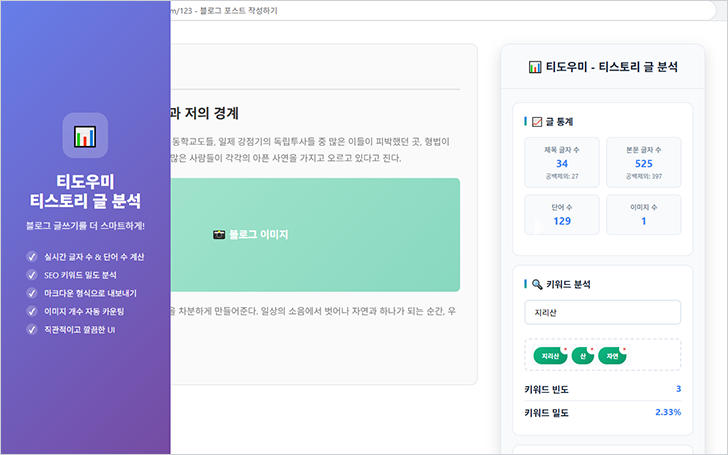Click the green 블로그 이미지 placeholder
The image size is (728, 455).
coord(316,235)
